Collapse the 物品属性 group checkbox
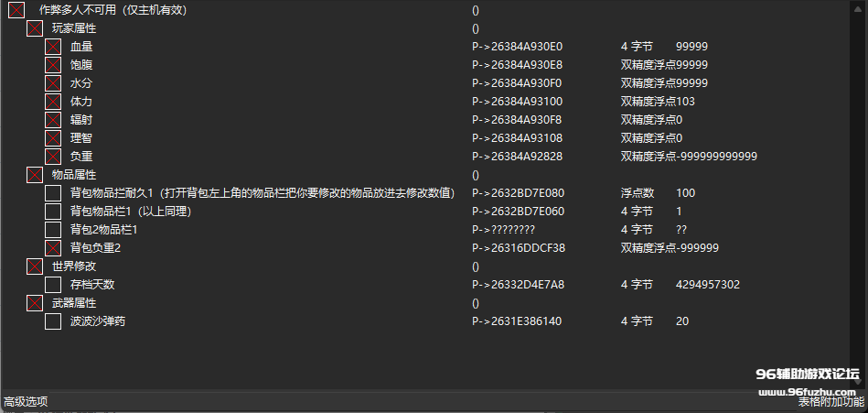The image size is (868, 413). (x=35, y=175)
